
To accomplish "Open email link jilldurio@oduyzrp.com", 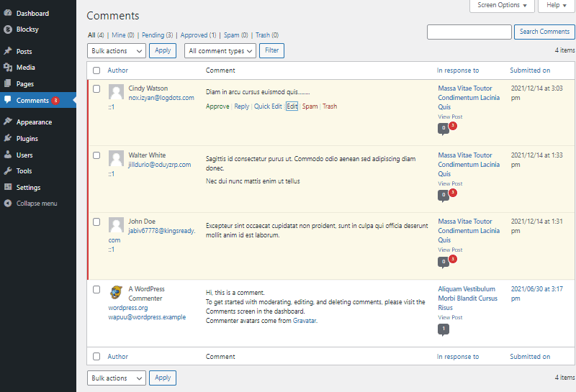I will [160, 165].
